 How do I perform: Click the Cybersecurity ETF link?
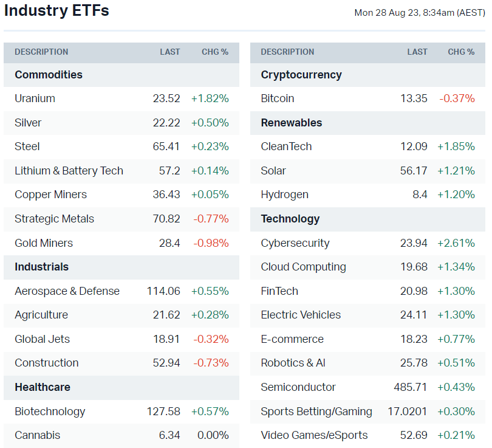pos(295,243)
